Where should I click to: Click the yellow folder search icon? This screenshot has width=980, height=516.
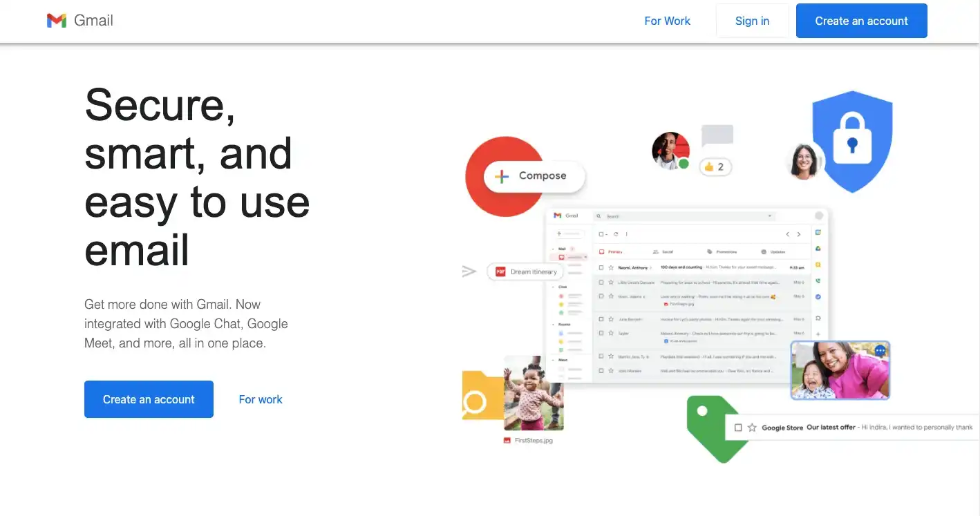point(482,396)
